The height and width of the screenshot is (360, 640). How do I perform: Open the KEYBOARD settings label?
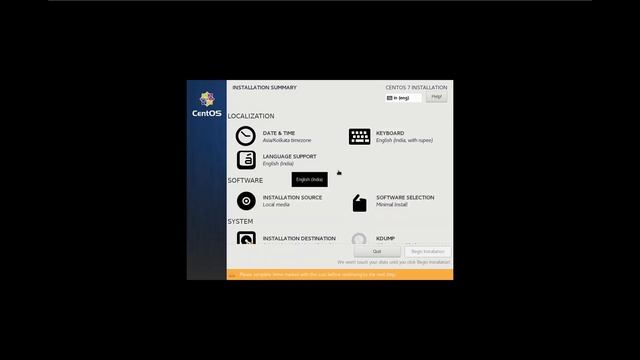click(x=390, y=133)
